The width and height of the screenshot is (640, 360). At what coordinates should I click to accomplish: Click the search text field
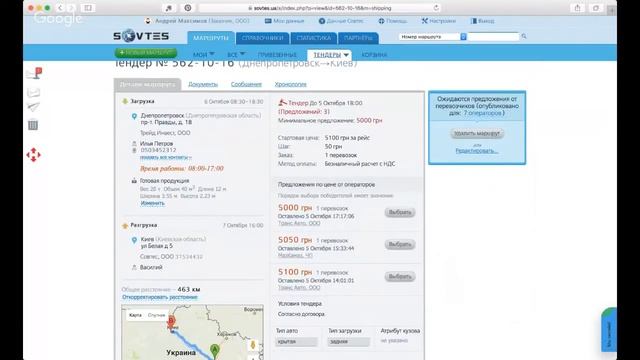(493, 37)
